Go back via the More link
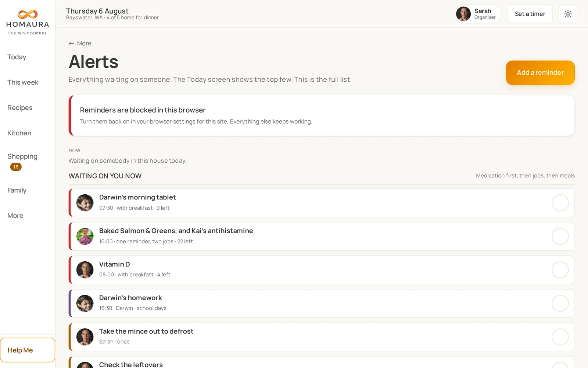The height and width of the screenshot is (368, 588). pyautogui.click(x=80, y=43)
